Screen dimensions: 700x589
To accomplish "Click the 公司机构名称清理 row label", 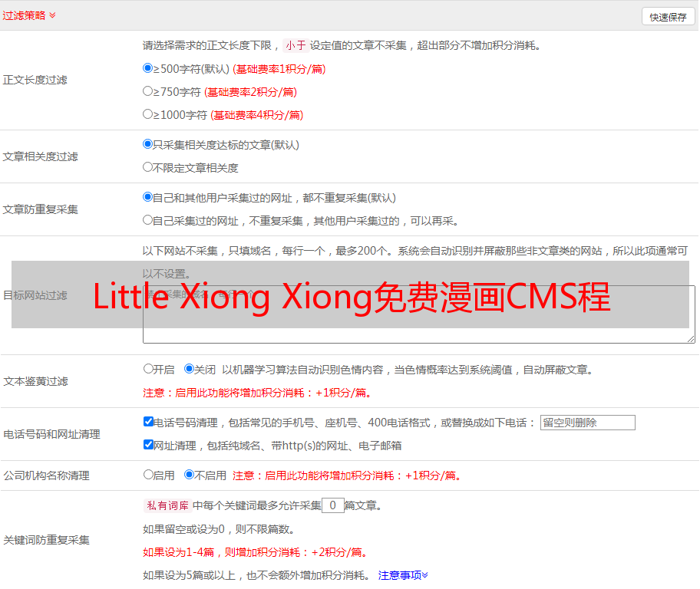I will (x=46, y=475).
